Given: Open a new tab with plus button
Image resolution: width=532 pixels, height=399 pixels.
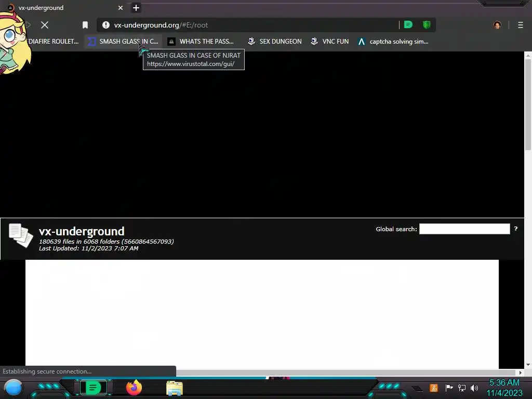Looking at the screenshot, I should click(136, 7).
